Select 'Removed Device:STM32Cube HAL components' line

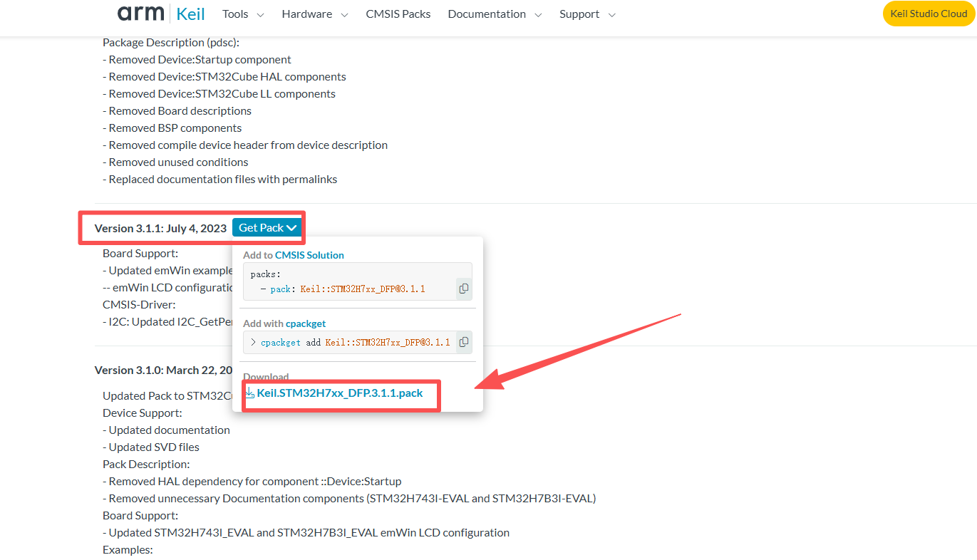click(x=224, y=77)
